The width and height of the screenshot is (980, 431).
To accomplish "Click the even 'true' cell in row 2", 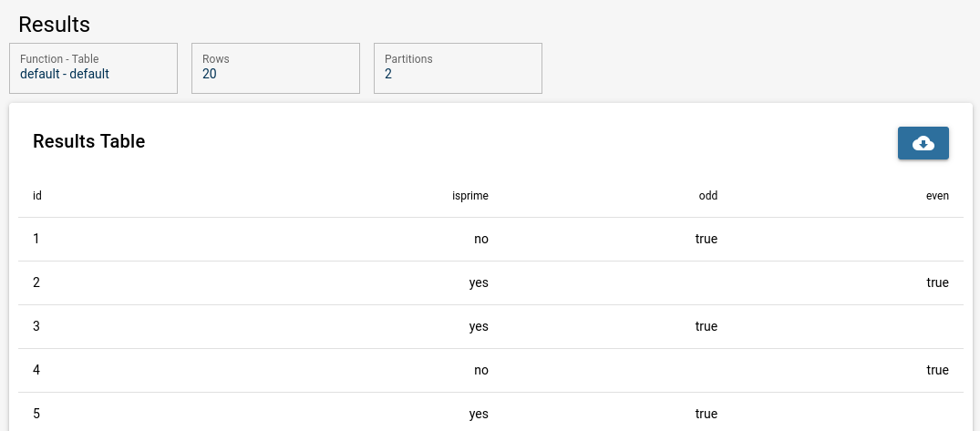I will click(937, 282).
